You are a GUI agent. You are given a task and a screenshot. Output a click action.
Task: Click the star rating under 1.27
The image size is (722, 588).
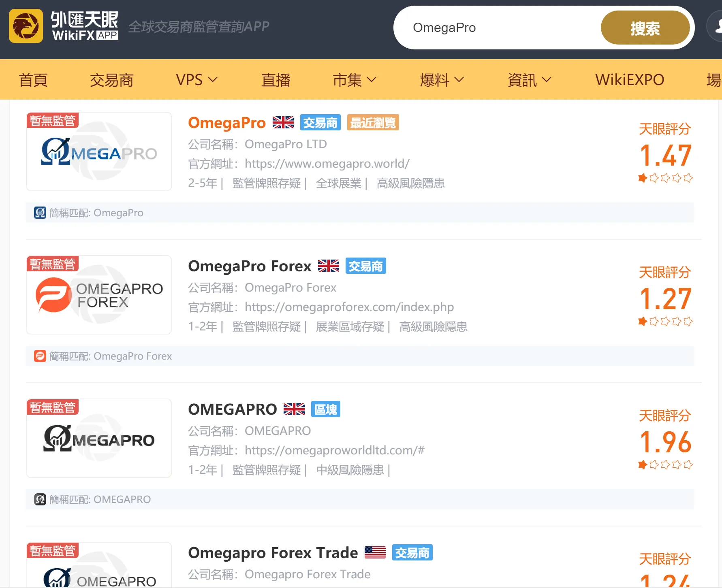(665, 321)
